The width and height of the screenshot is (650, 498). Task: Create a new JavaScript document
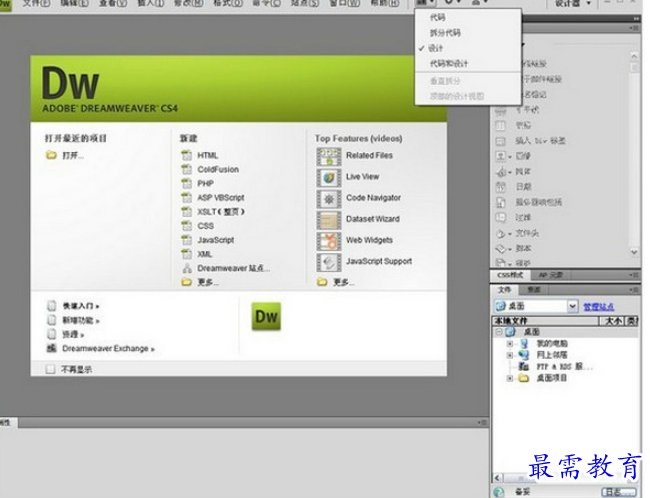216,240
